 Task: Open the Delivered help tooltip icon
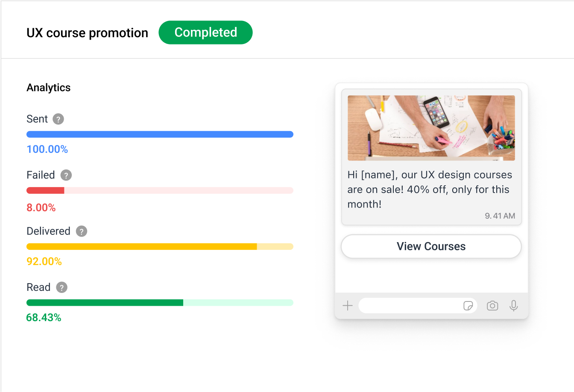82,231
